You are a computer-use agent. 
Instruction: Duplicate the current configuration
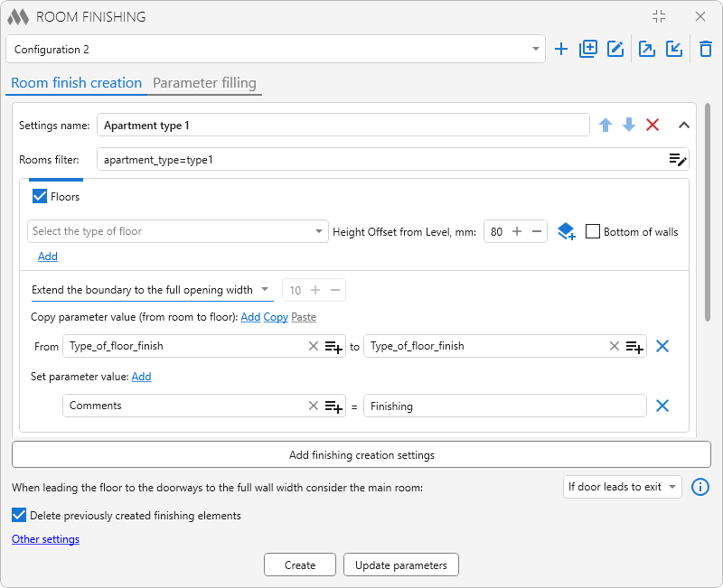(588, 49)
